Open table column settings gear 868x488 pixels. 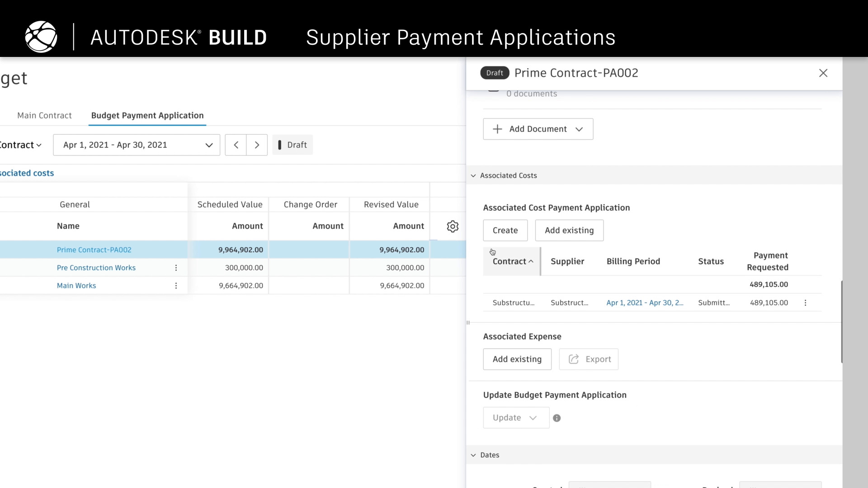point(453,226)
